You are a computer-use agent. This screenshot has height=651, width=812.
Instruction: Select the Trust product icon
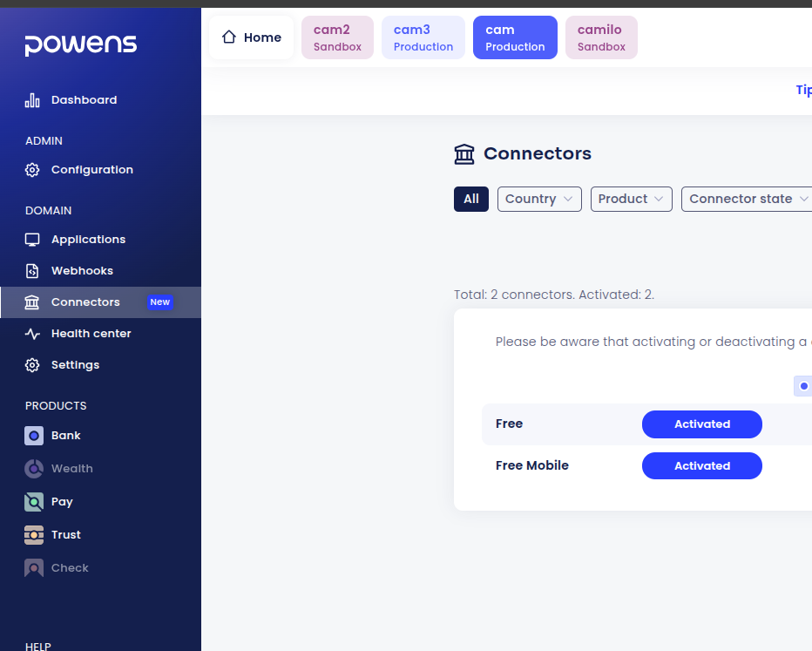[x=34, y=535]
